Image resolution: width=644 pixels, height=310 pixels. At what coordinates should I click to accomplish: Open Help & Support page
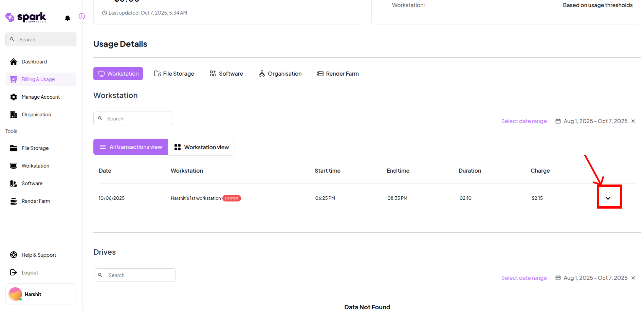tap(39, 255)
